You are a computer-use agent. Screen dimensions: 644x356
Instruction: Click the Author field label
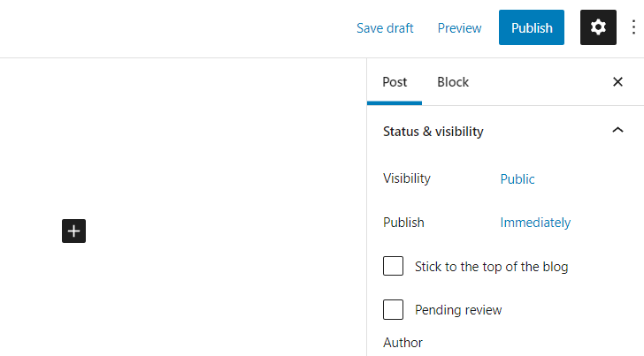[403, 342]
